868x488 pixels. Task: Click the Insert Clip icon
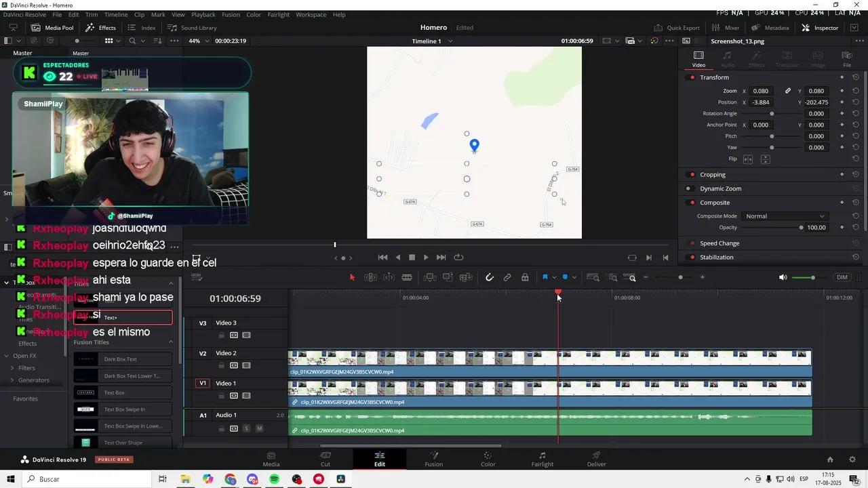click(429, 277)
